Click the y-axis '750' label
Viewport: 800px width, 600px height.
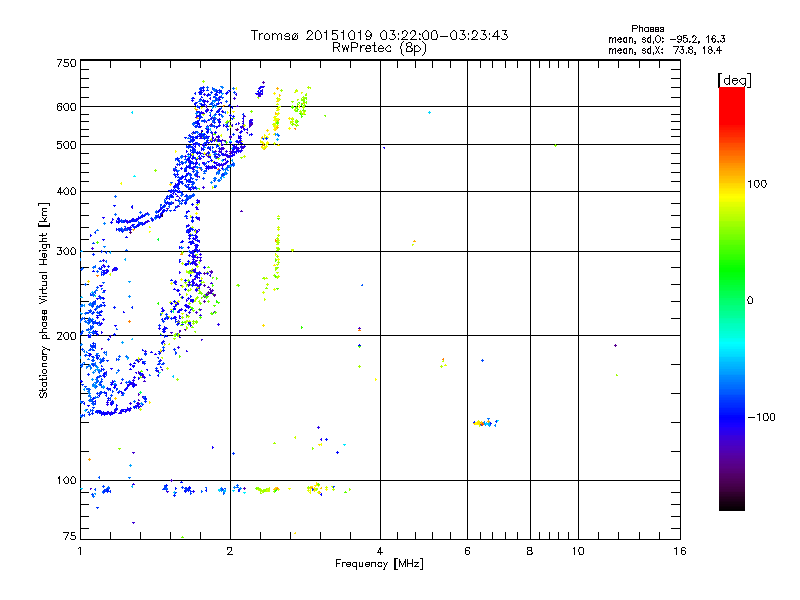pos(66,63)
